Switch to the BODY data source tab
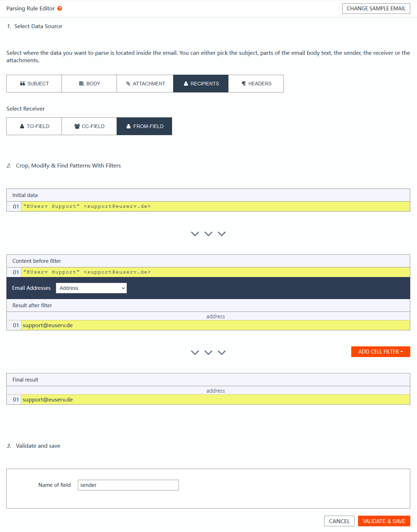Image resolution: width=417 pixels, height=532 pixels. coord(89,84)
